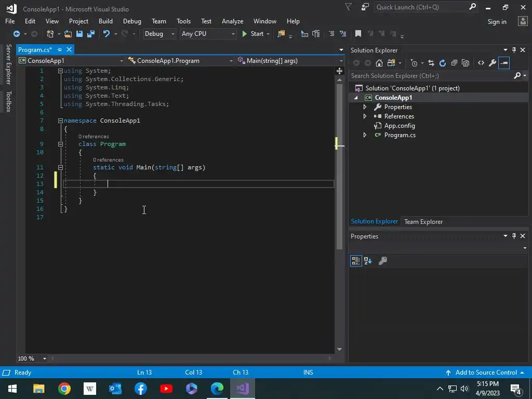Click Collapse All icon in Solution Explorer

pyautogui.click(x=454, y=63)
